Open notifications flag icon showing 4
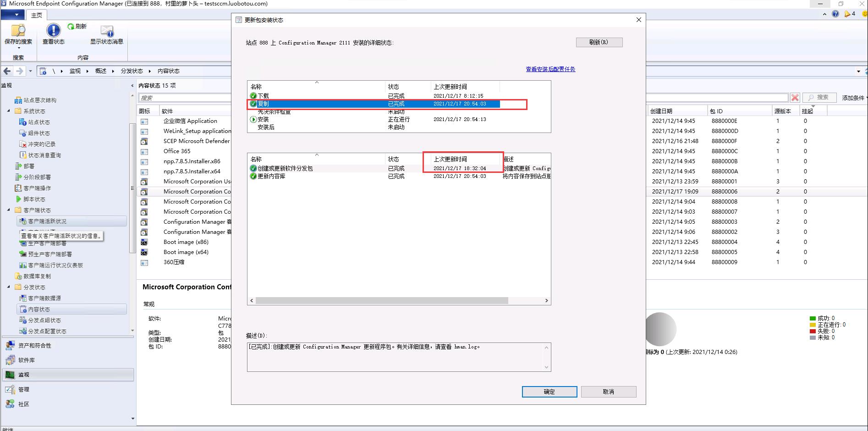Image resolution: width=868 pixels, height=431 pixels. click(x=850, y=14)
